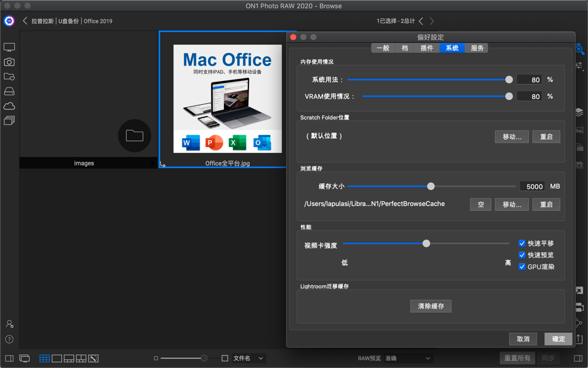
Task: Open the favorite folders icon
Action: tap(10, 76)
